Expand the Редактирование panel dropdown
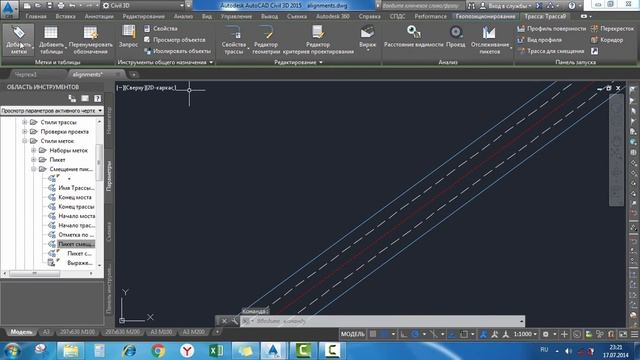The height and width of the screenshot is (360, 640). click(298, 62)
